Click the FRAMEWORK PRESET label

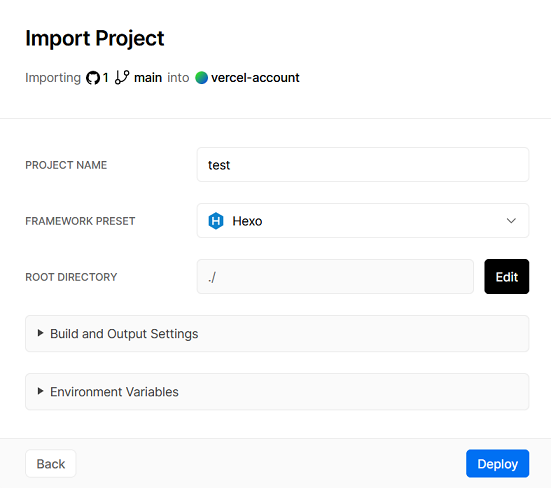click(x=80, y=221)
